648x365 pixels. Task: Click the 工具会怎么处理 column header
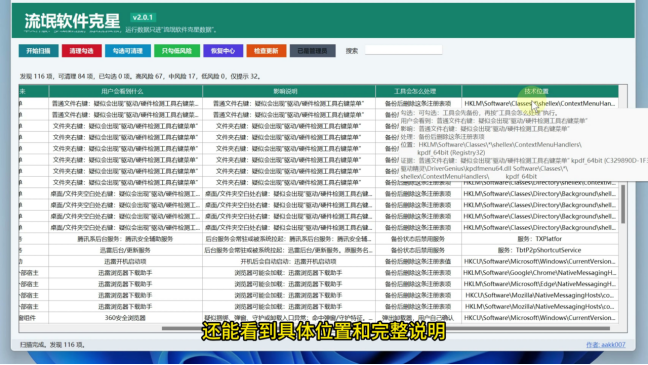tap(418, 91)
